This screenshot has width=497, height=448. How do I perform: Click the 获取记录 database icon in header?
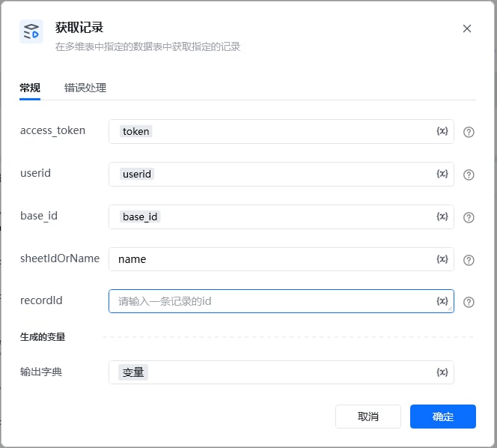tap(31, 31)
